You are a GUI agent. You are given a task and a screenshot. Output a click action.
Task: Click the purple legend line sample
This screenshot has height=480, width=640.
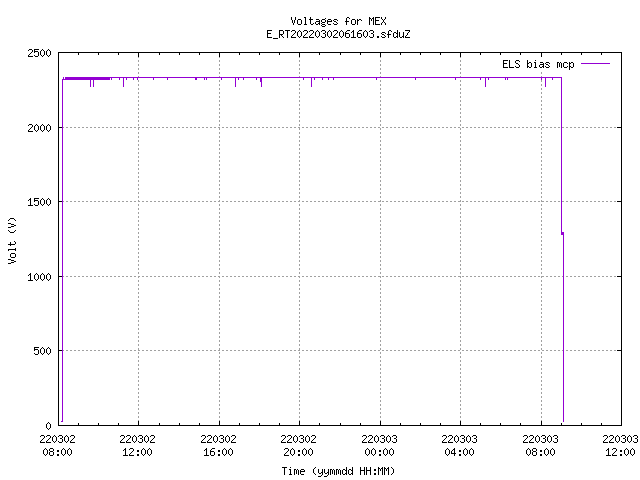pos(595,64)
